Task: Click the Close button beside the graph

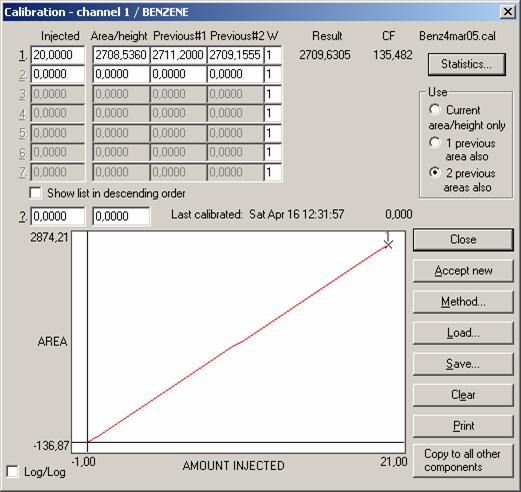Action: 463,239
